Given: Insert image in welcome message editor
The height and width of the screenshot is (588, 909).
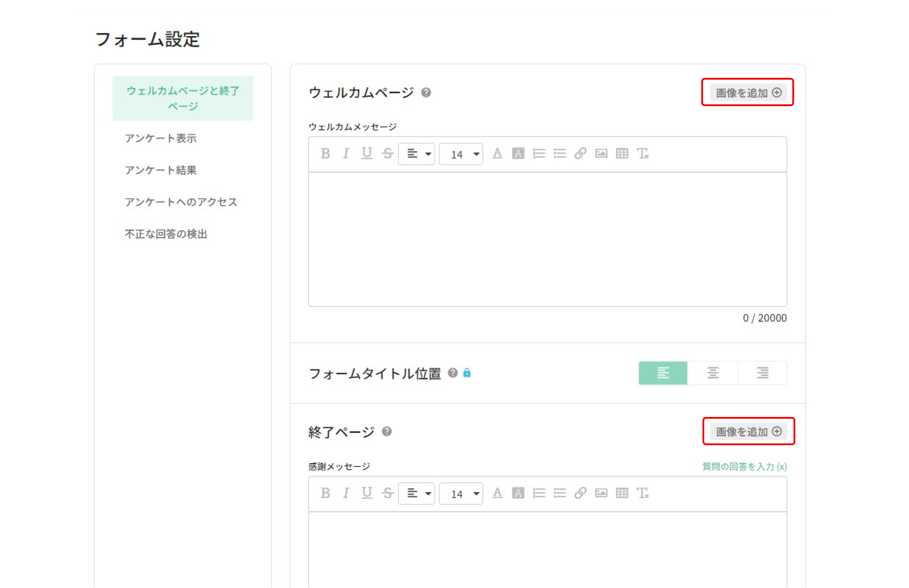Looking at the screenshot, I should [x=601, y=154].
